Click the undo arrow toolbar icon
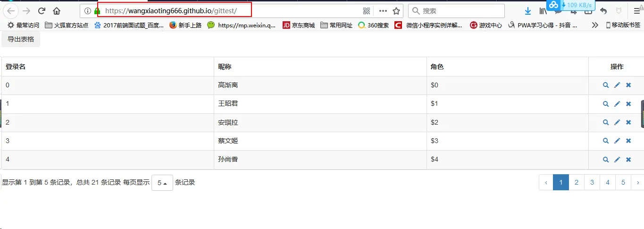The width and height of the screenshot is (644, 229). click(x=603, y=11)
